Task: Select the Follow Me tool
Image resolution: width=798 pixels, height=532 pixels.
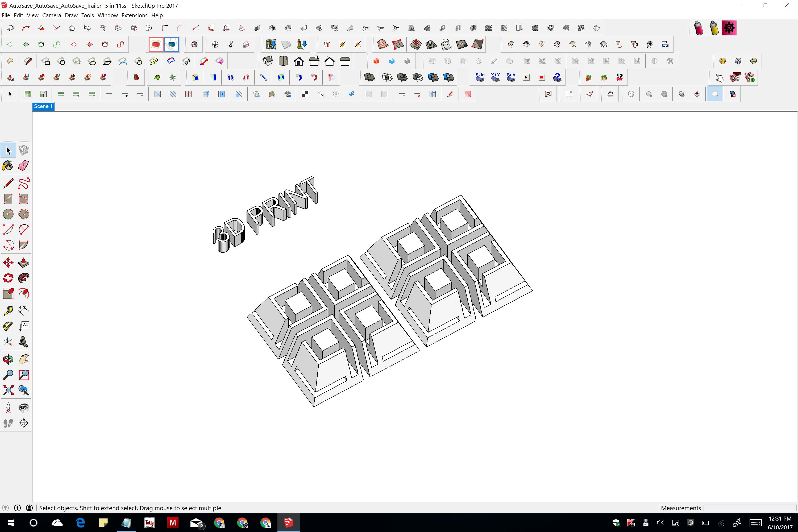Action: (x=24, y=278)
